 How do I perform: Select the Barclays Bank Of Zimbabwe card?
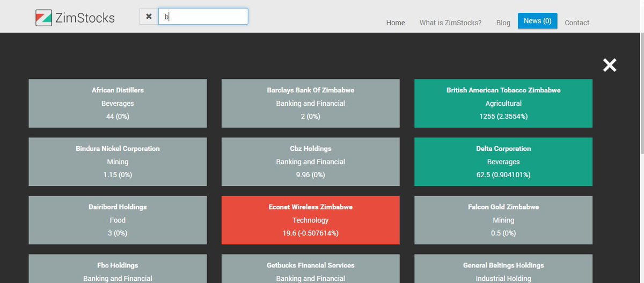point(311,104)
